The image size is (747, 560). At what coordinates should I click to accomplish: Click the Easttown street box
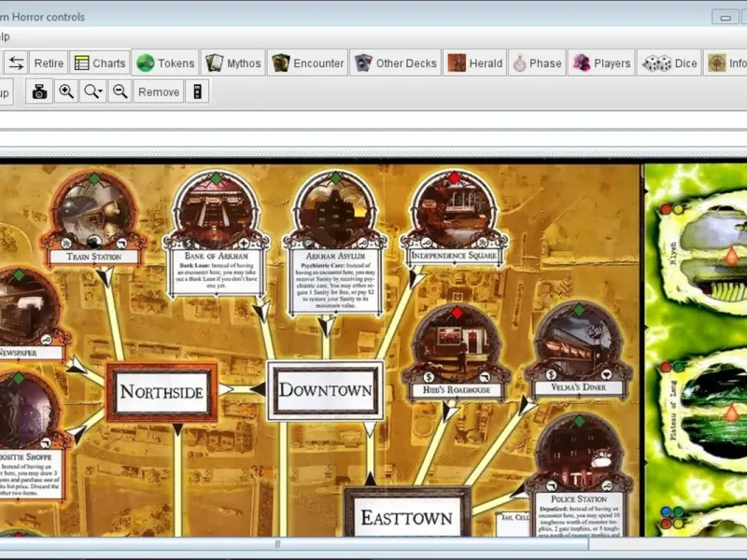click(407, 512)
